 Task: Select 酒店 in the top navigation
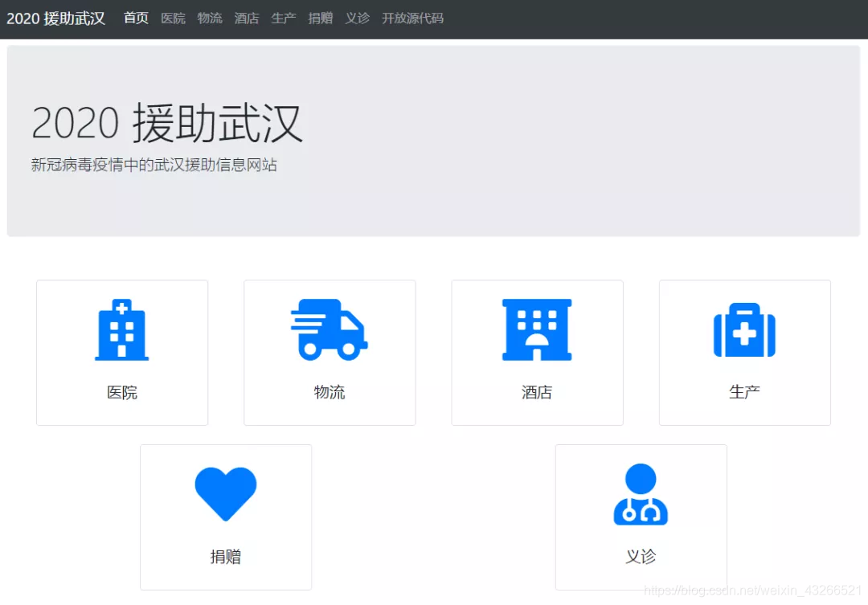(247, 18)
